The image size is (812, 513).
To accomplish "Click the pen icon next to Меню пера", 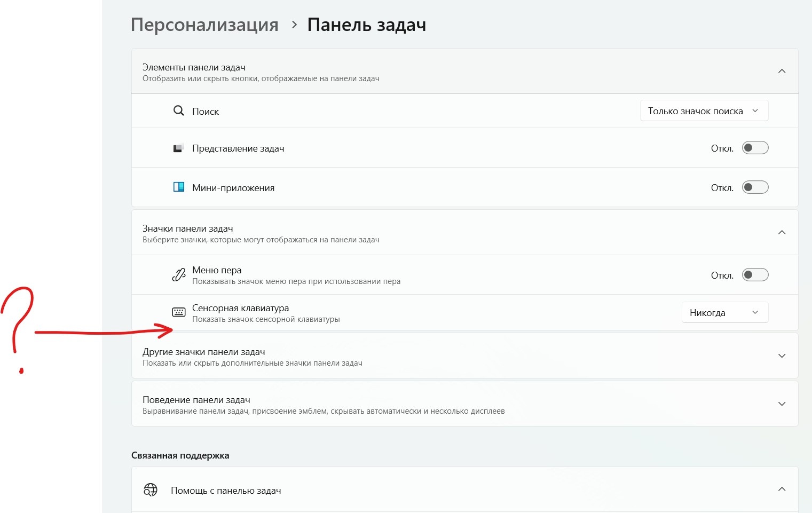I will [179, 275].
